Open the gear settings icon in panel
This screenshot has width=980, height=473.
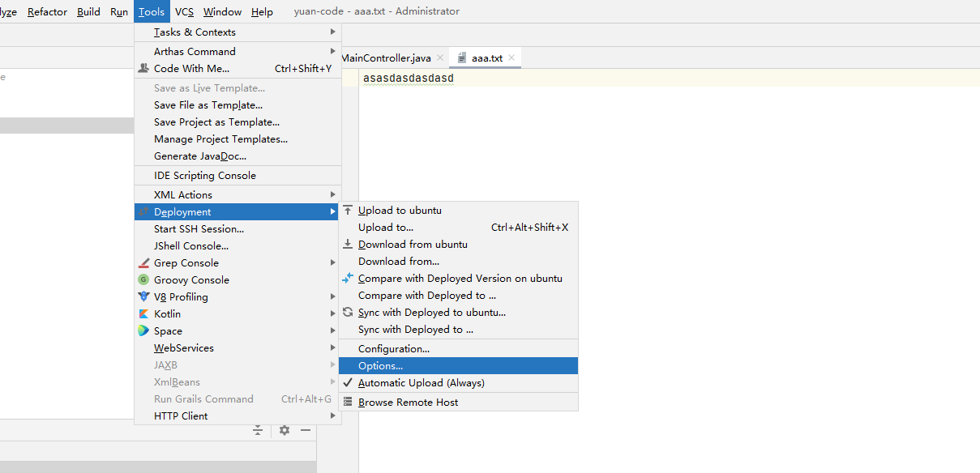285,430
